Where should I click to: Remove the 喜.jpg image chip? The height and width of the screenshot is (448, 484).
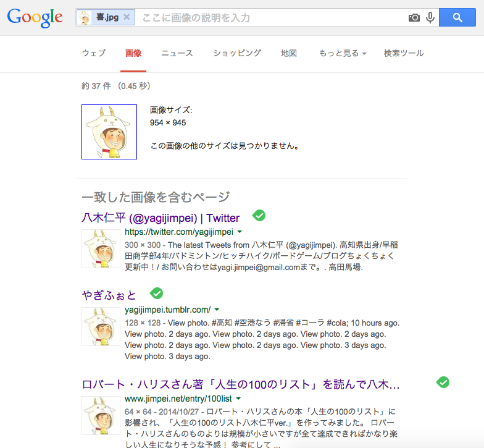coord(127,17)
